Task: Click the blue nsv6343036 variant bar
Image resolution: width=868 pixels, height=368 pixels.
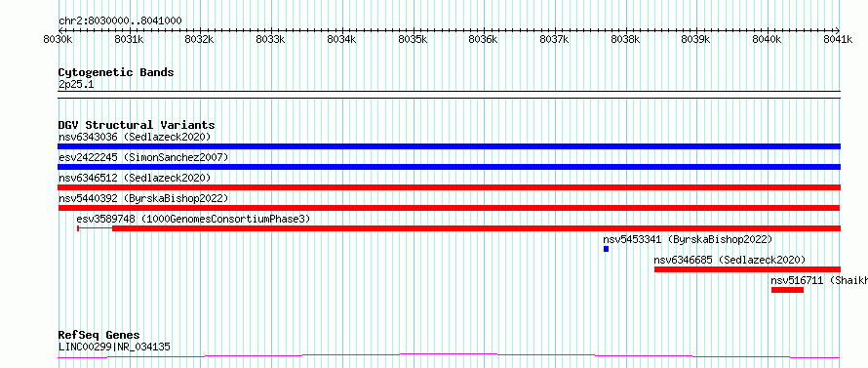Action: [449, 146]
